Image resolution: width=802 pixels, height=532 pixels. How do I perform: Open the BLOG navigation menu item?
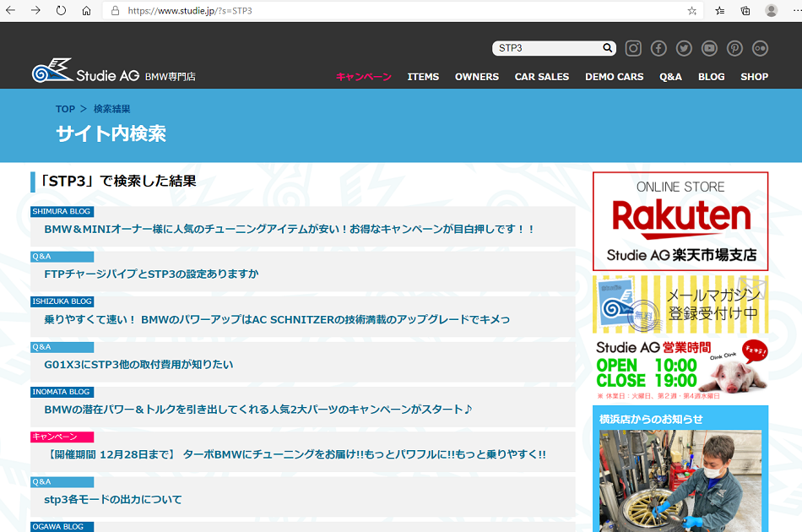coord(712,77)
